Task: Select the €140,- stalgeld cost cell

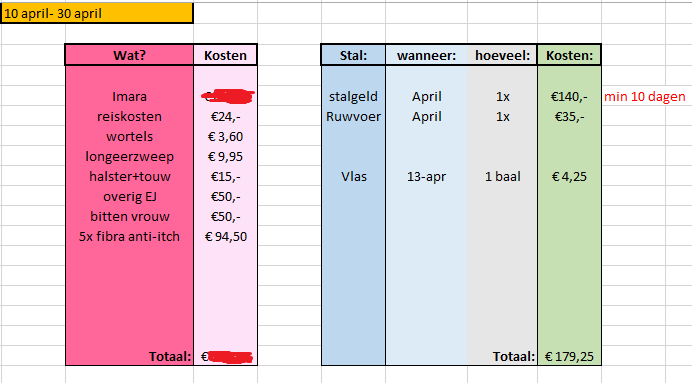Action: [x=569, y=96]
